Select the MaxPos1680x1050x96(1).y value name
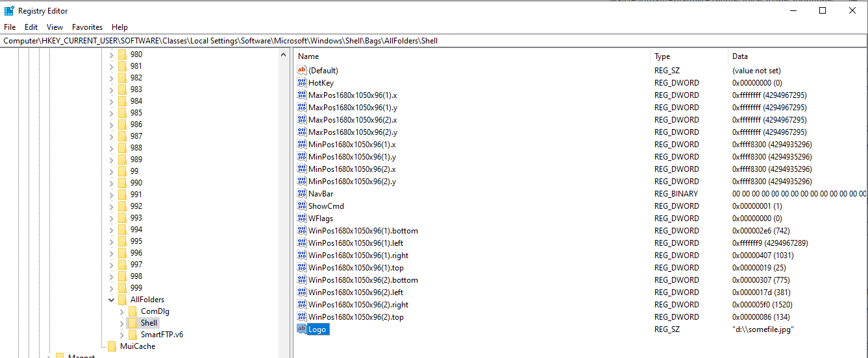 pos(353,107)
